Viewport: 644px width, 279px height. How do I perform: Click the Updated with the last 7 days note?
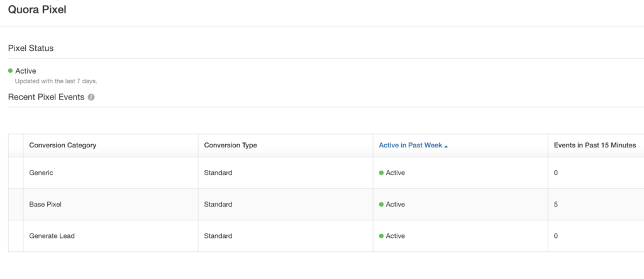[56, 81]
